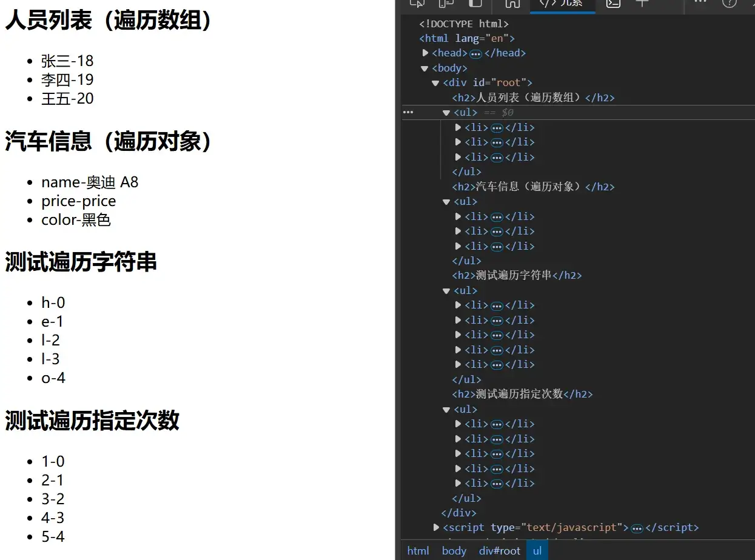Click the list item l-2
This screenshot has width=755, height=560.
click(x=50, y=341)
